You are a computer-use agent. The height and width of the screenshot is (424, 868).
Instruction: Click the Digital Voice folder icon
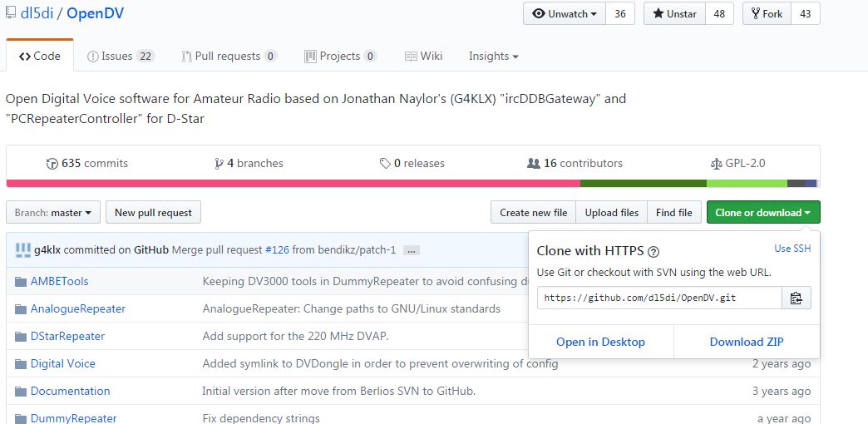(21, 363)
